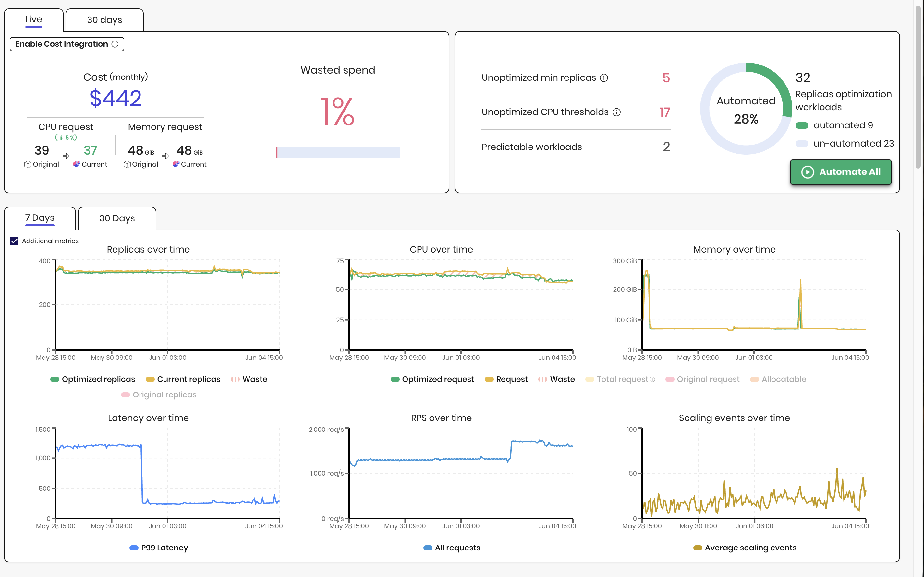Click the Original cube icon under CPU request
The width and height of the screenshot is (924, 577).
28,164
